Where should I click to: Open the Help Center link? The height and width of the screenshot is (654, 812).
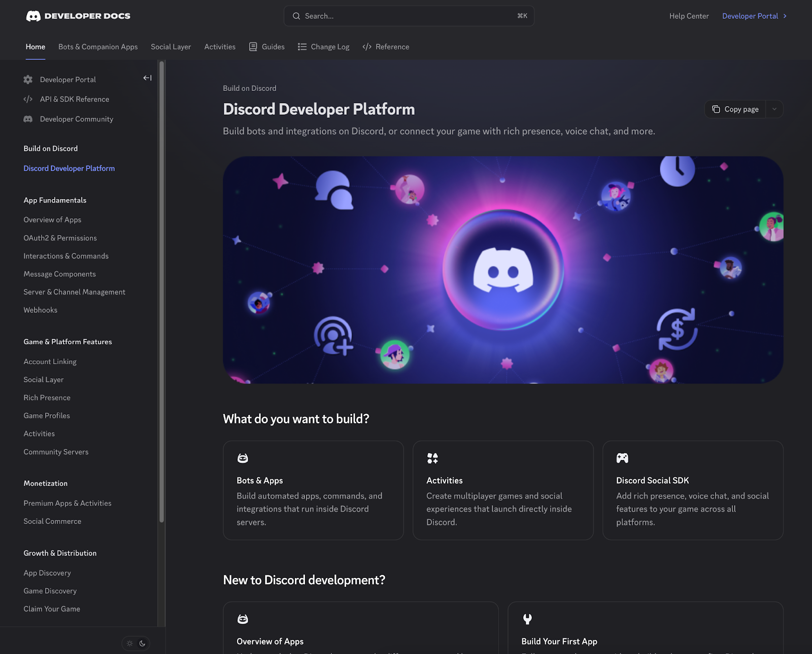click(689, 16)
